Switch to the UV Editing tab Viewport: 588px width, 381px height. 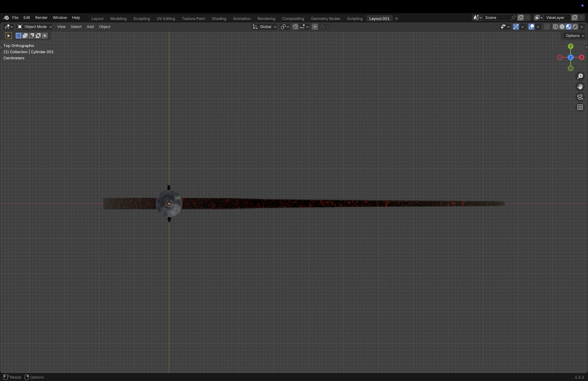tap(166, 19)
